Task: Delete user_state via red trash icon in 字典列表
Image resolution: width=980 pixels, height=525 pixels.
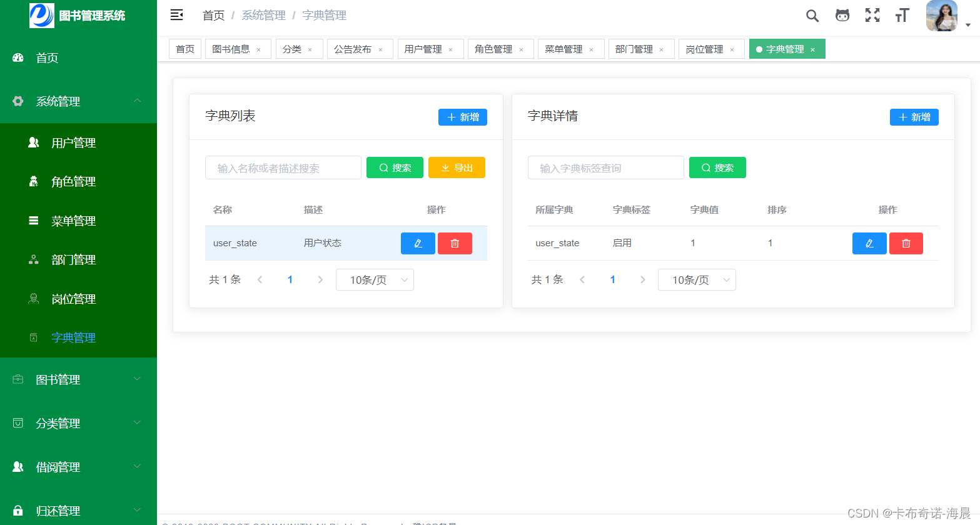Action: point(455,243)
